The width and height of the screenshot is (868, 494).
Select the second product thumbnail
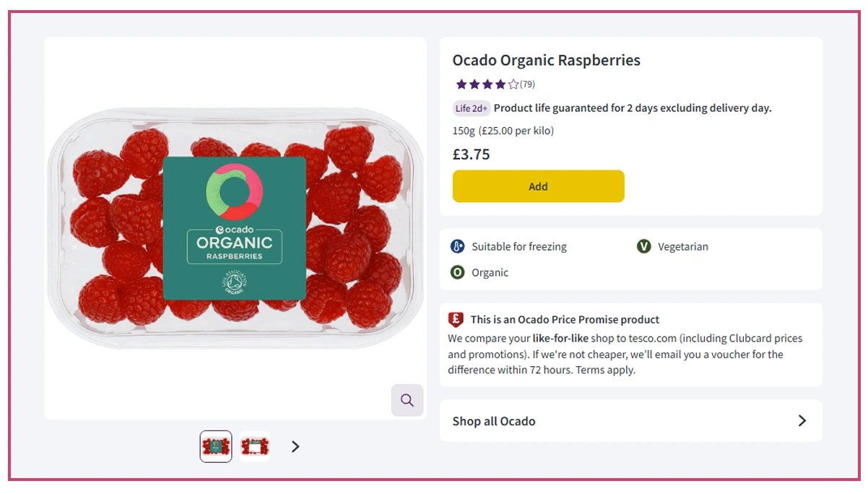[x=255, y=446]
